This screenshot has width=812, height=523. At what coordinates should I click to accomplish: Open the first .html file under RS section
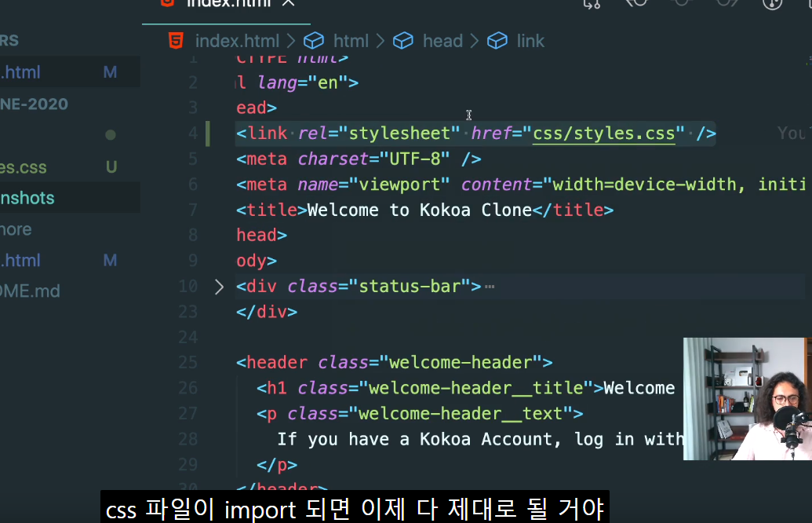click(x=20, y=72)
